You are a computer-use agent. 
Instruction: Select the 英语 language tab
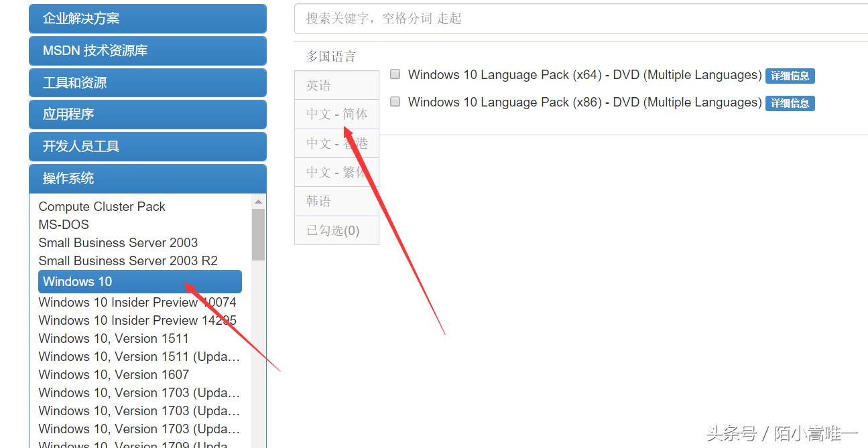point(336,85)
